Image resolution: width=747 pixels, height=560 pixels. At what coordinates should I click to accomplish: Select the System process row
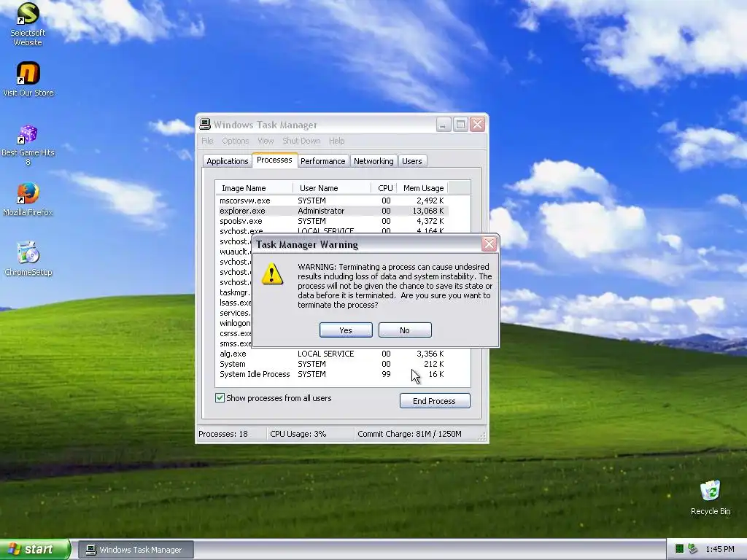pos(332,364)
